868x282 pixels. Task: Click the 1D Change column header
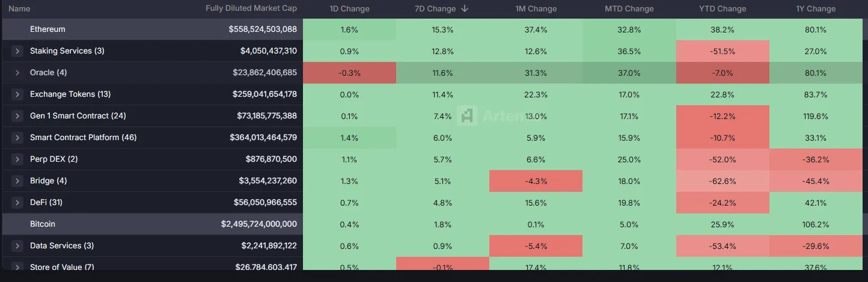[349, 9]
